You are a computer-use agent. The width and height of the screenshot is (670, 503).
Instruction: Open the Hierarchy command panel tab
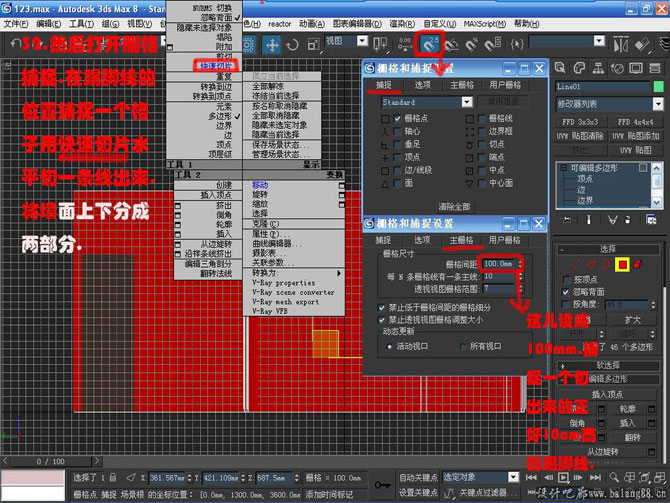click(598, 68)
